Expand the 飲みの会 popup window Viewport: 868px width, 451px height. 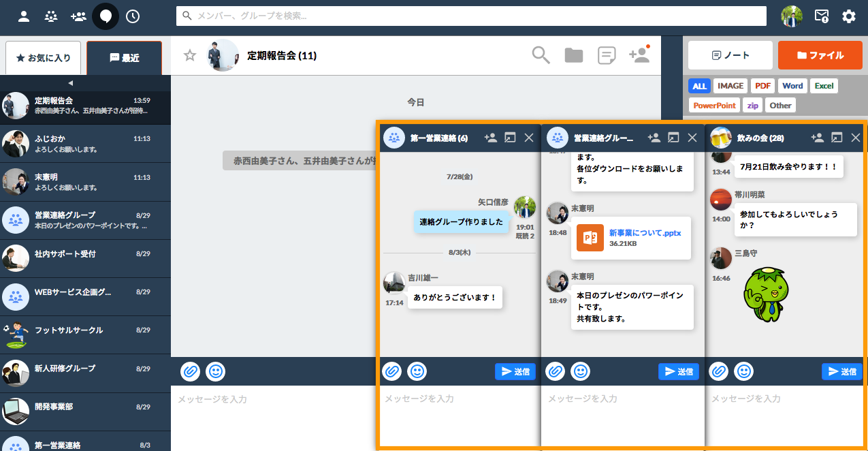(837, 138)
